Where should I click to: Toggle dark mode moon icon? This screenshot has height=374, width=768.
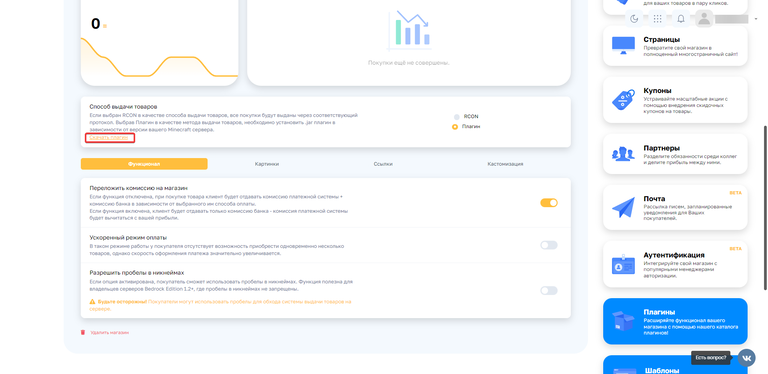click(634, 19)
